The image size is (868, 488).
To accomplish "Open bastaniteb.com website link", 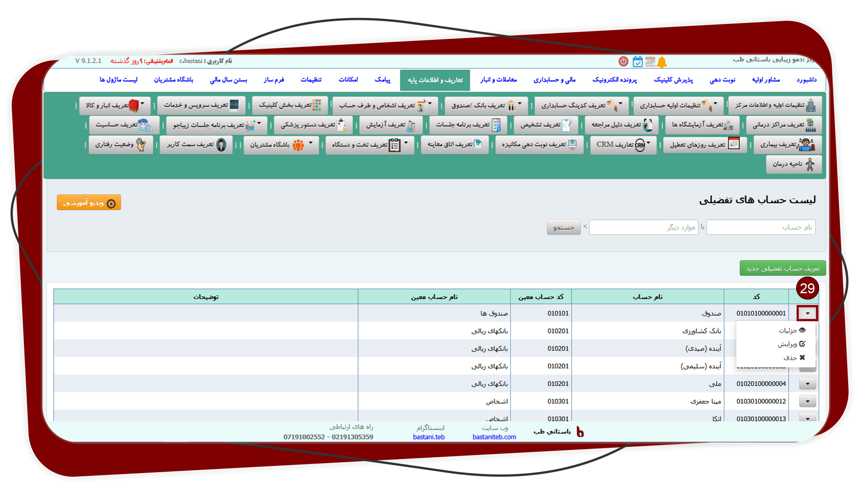I will (x=494, y=437).
